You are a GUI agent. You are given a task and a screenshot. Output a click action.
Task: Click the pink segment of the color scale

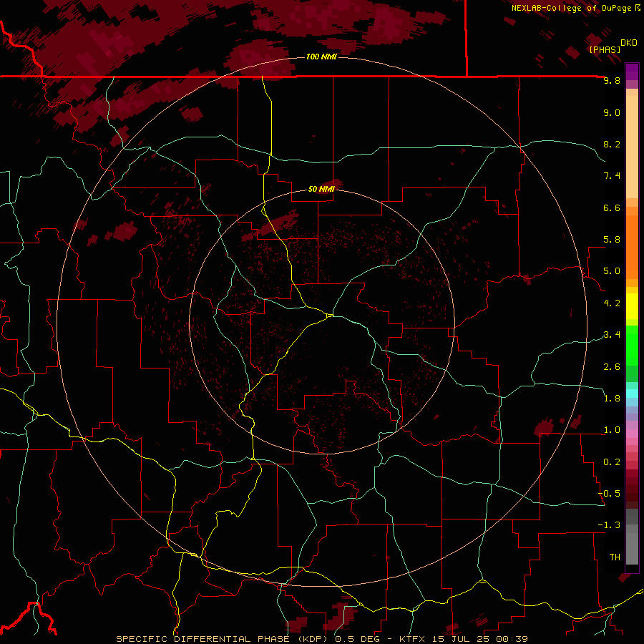(x=632, y=434)
